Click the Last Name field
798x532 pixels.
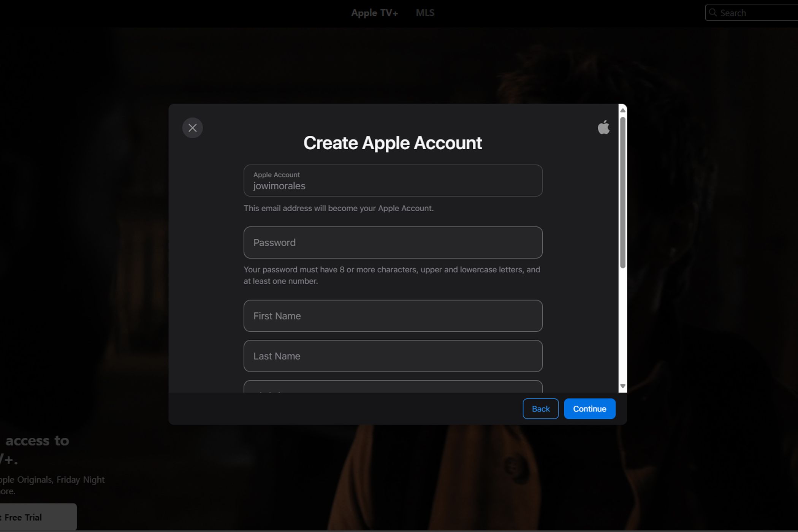point(393,356)
